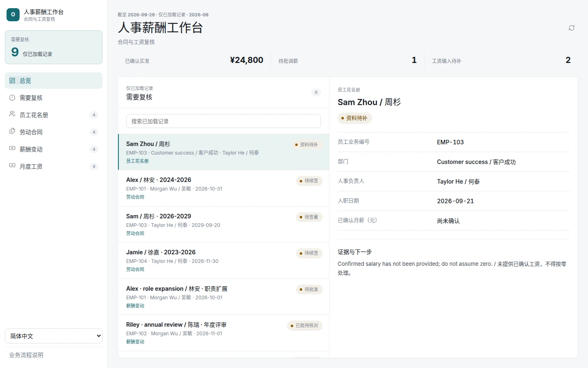Click the 待批调薪 stat tile
The image size is (588, 368).
coord(347,61)
